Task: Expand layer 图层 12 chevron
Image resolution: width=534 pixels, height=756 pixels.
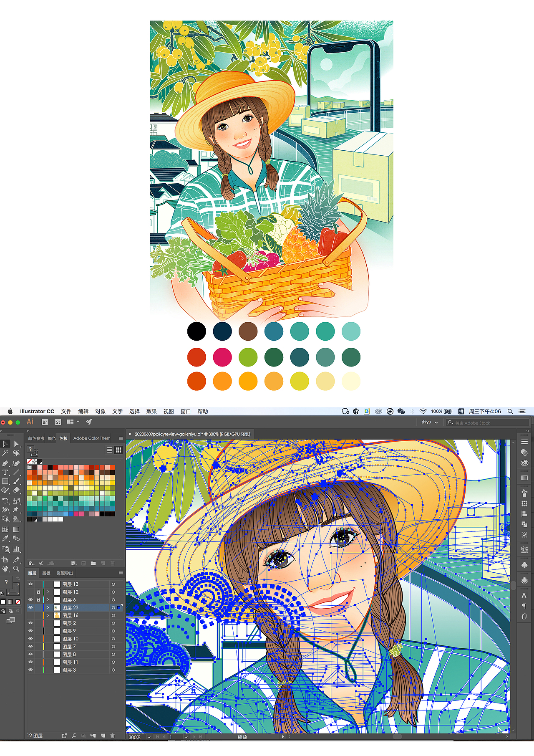Action: click(48, 592)
